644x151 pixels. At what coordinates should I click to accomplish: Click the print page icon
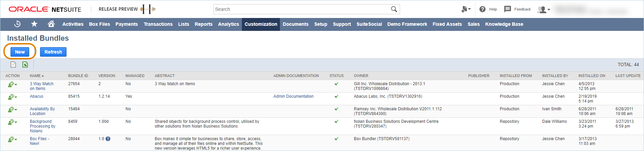pyautogui.click(x=13, y=64)
